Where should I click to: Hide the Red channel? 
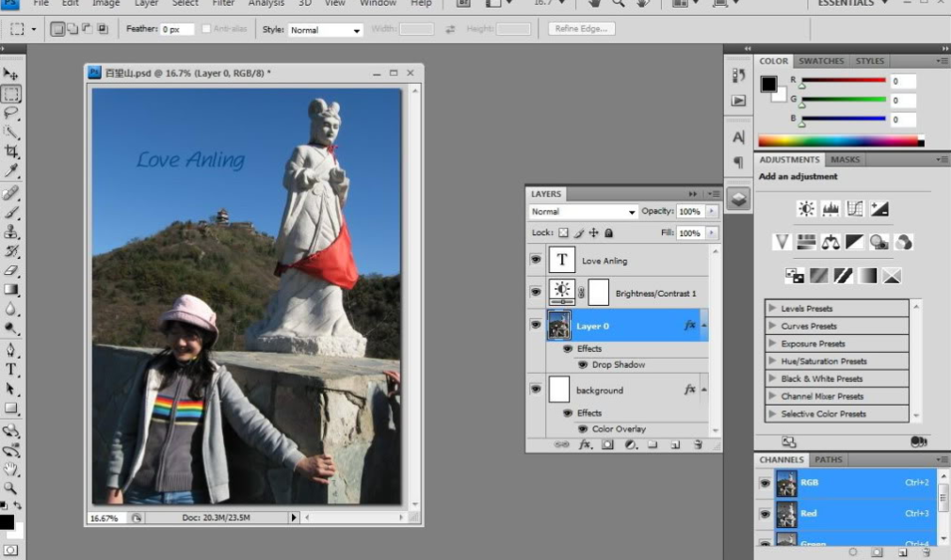(765, 514)
